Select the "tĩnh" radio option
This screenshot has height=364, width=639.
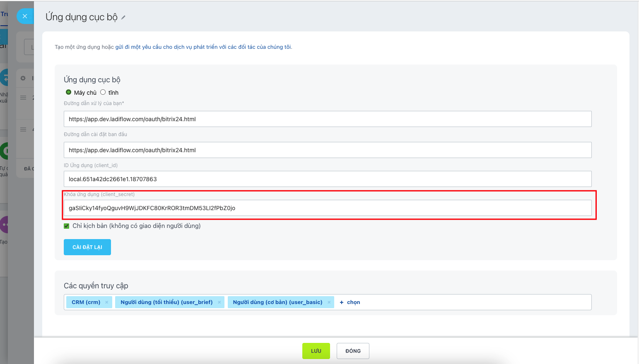coord(103,92)
